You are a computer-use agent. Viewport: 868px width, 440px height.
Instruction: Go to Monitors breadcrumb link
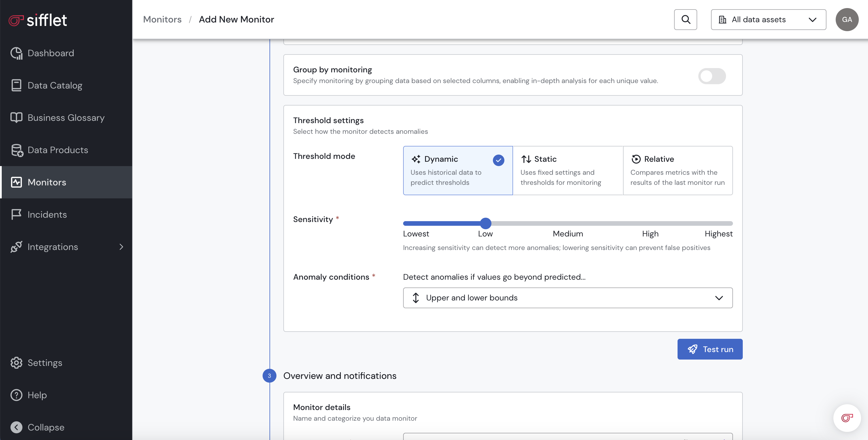[x=162, y=20]
